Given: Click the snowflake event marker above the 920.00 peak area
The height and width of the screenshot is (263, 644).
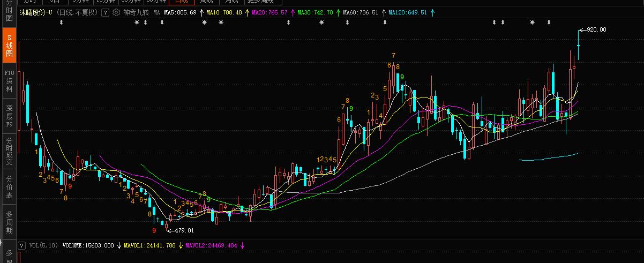Looking at the screenshot, I should coord(532,22).
